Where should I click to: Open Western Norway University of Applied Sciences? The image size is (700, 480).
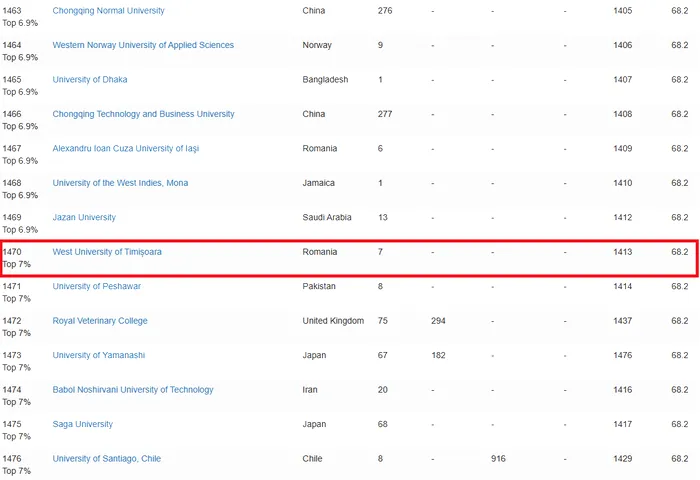143,45
